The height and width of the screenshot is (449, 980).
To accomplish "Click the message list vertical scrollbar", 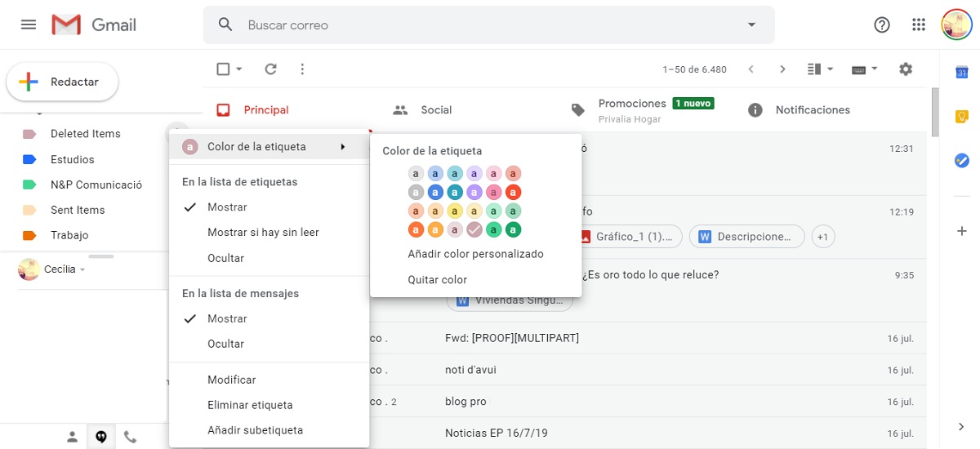I will click(937, 112).
